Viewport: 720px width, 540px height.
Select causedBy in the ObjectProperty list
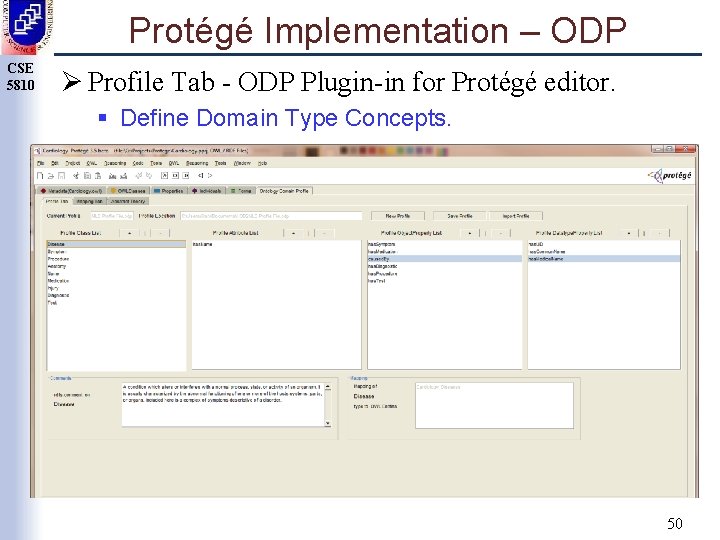point(444,259)
